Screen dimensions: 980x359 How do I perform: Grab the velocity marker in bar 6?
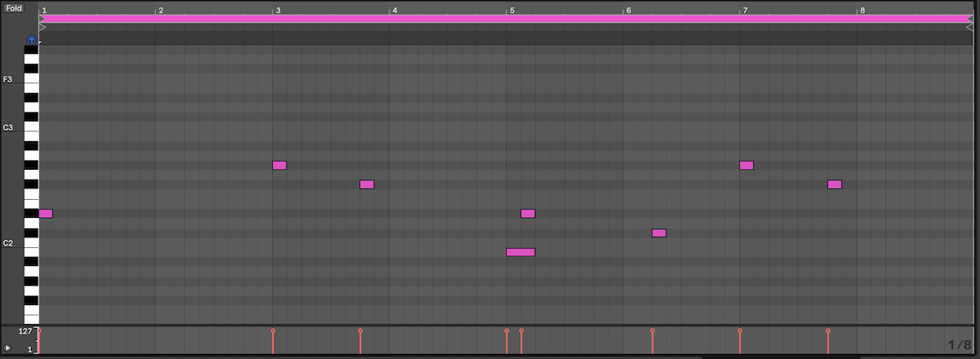(x=653, y=331)
